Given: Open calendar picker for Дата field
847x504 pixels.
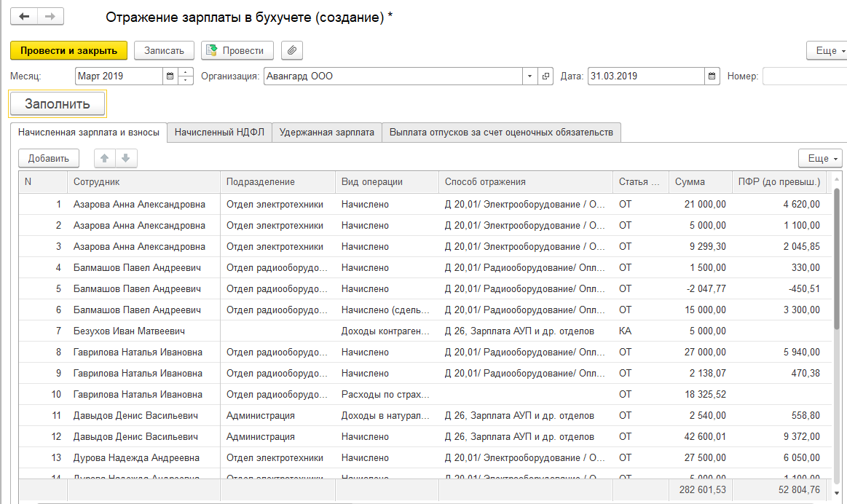Looking at the screenshot, I should tap(712, 76).
